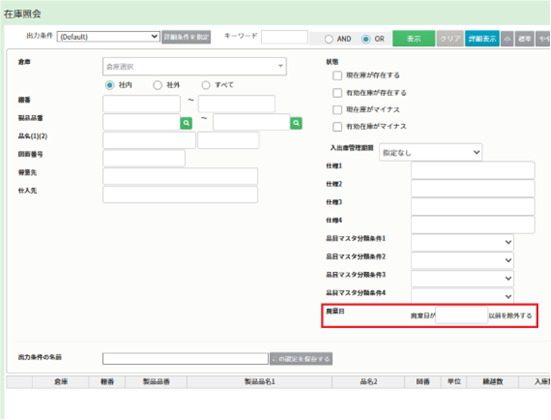
Task: Choose the 社外 warehouse radio option
Action: [157, 85]
